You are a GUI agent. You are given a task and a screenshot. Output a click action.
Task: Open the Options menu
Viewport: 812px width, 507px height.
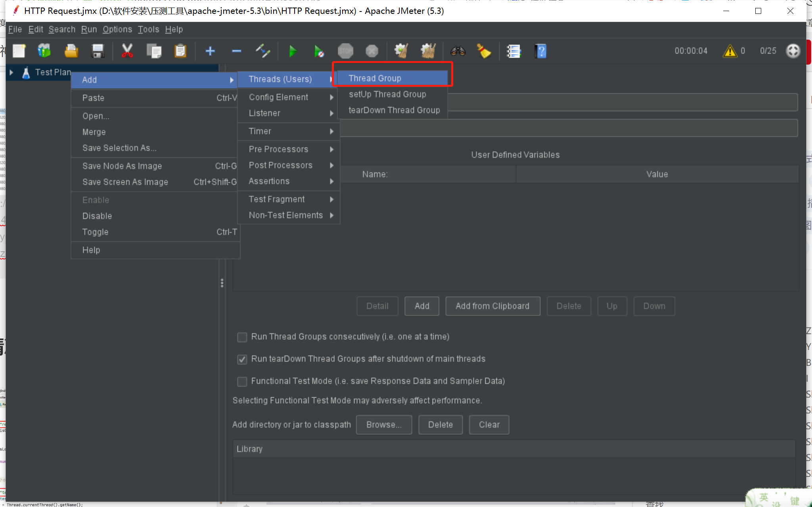117,29
